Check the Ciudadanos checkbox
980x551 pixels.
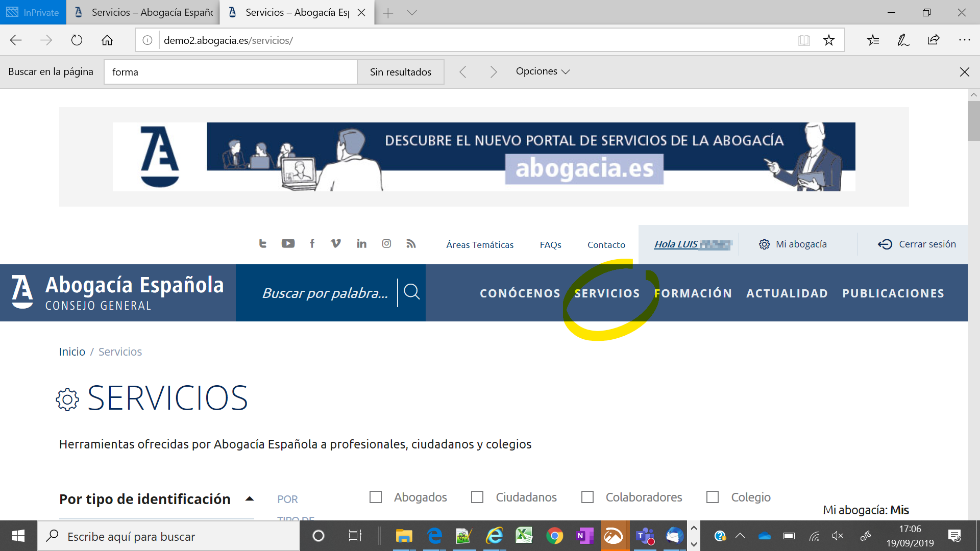(477, 497)
